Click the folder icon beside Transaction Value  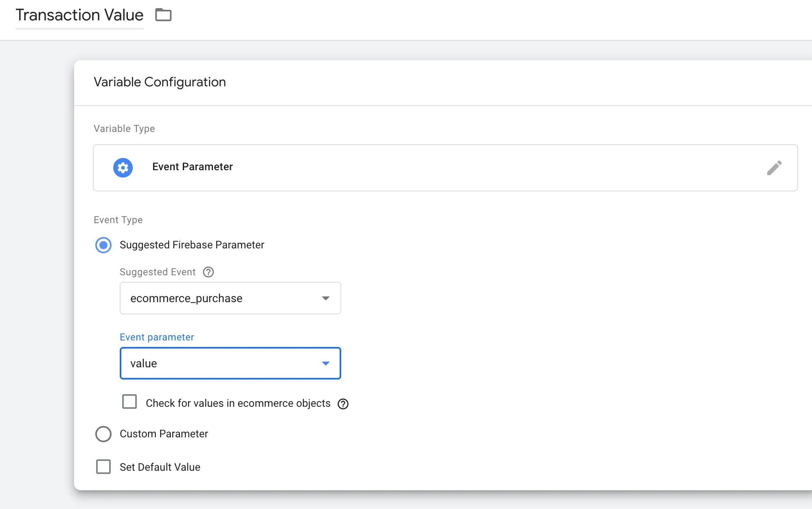163,15
